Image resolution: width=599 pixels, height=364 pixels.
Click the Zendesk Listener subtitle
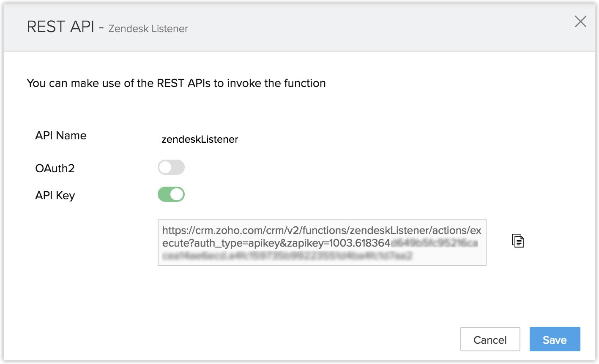[x=148, y=29]
